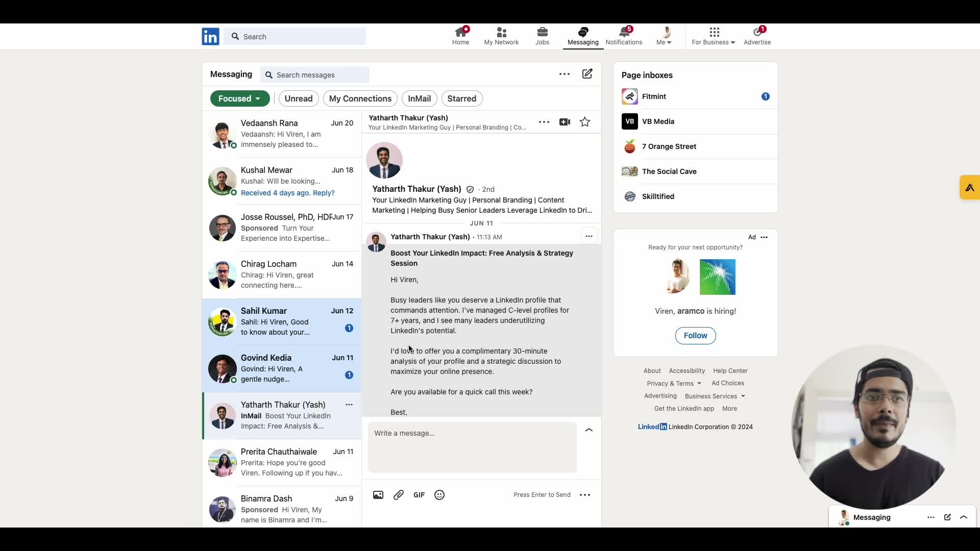Open the GIF picker
The width and height of the screenshot is (980, 551).
point(419,495)
